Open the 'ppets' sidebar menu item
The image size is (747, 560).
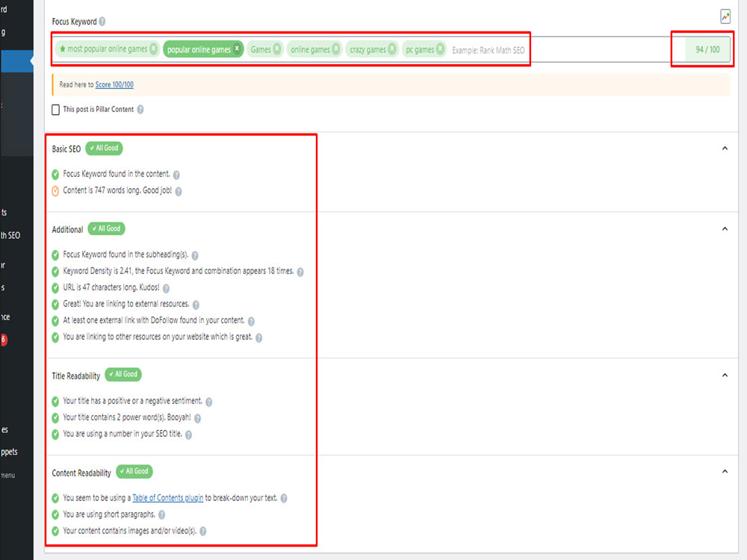point(9,452)
